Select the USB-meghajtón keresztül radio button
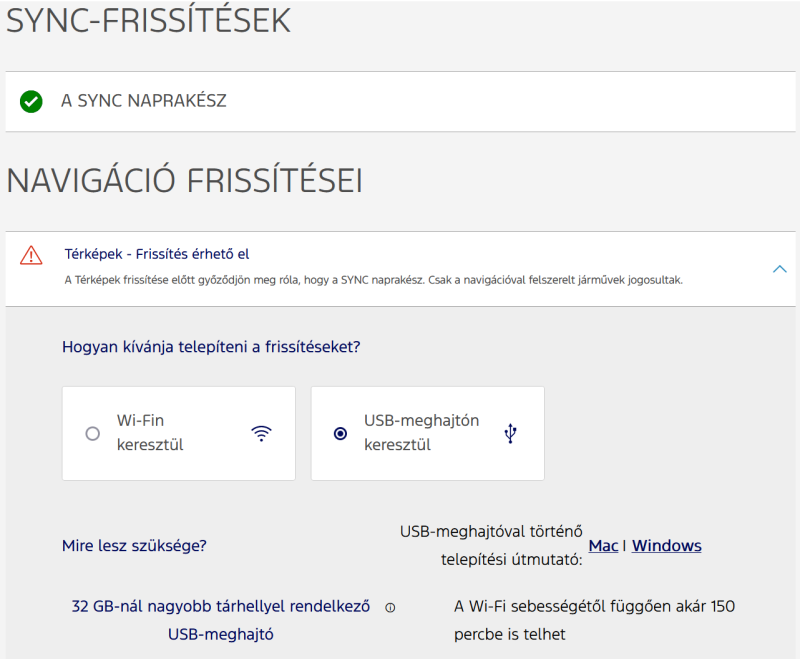The width and height of the screenshot is (800, 659). [340, 434]
